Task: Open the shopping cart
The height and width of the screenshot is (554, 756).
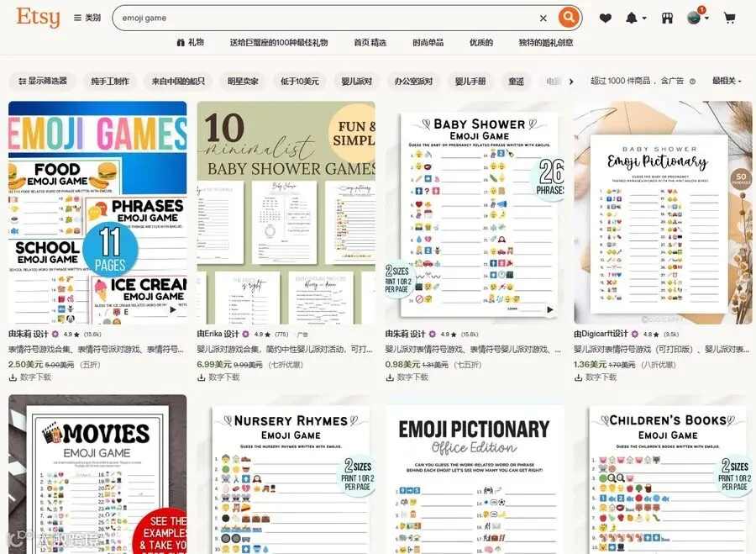Action: 729,18
